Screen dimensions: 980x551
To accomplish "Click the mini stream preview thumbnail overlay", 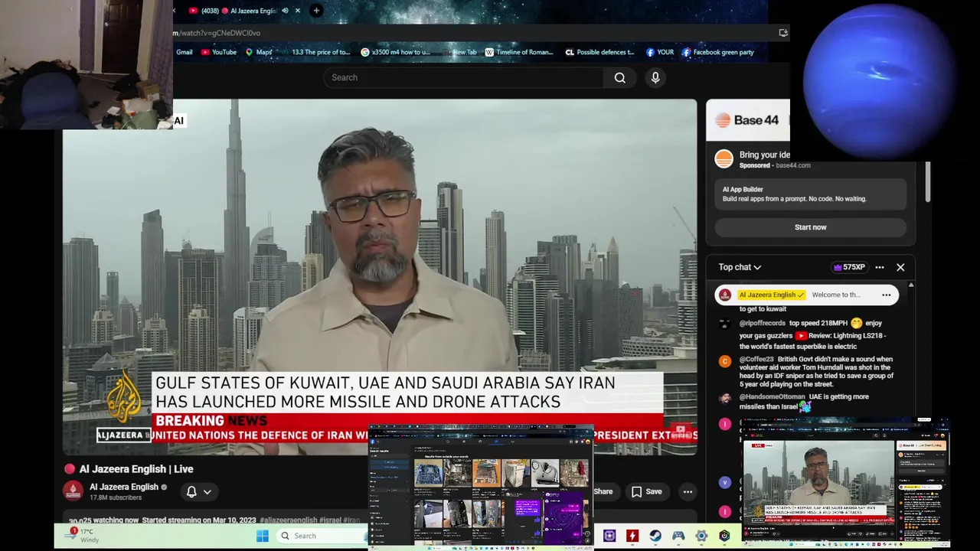I will (x=846, y=481).
